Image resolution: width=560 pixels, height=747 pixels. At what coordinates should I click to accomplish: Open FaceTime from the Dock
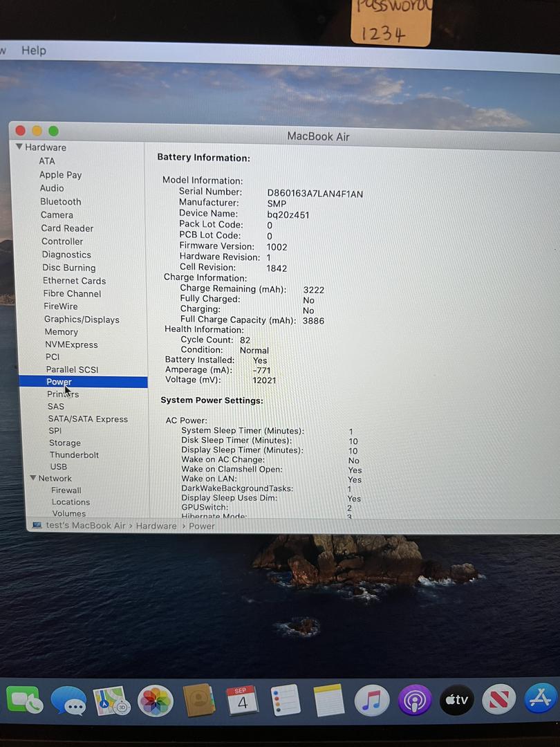[25, 699]
